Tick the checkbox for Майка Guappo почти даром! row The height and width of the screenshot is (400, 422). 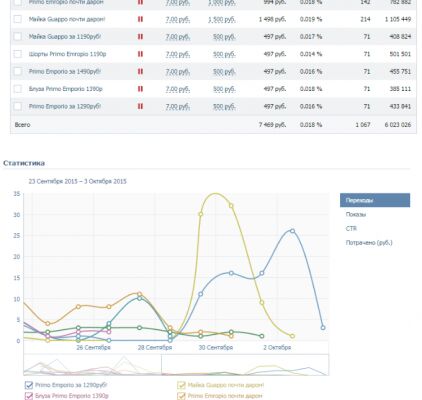(18, 19)
